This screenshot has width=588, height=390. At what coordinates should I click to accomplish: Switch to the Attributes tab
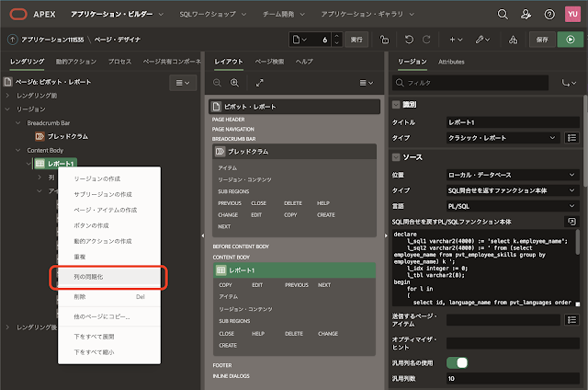coord(451,62)
